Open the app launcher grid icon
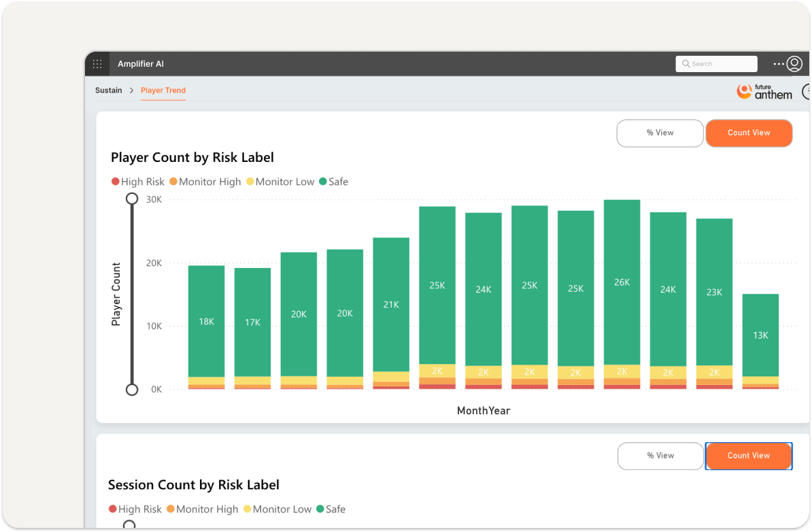 tap(97, 64)
